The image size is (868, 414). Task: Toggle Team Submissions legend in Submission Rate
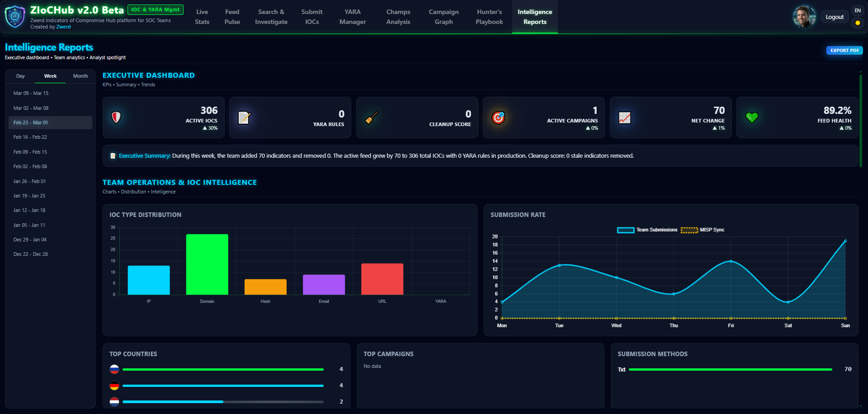[x=647, y=230]
